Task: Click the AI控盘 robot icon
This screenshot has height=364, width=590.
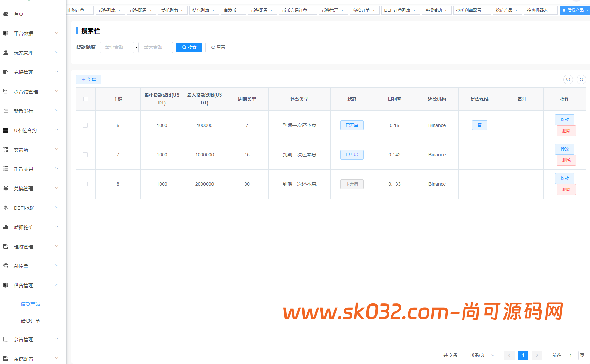Action: (x=6, y=266)
